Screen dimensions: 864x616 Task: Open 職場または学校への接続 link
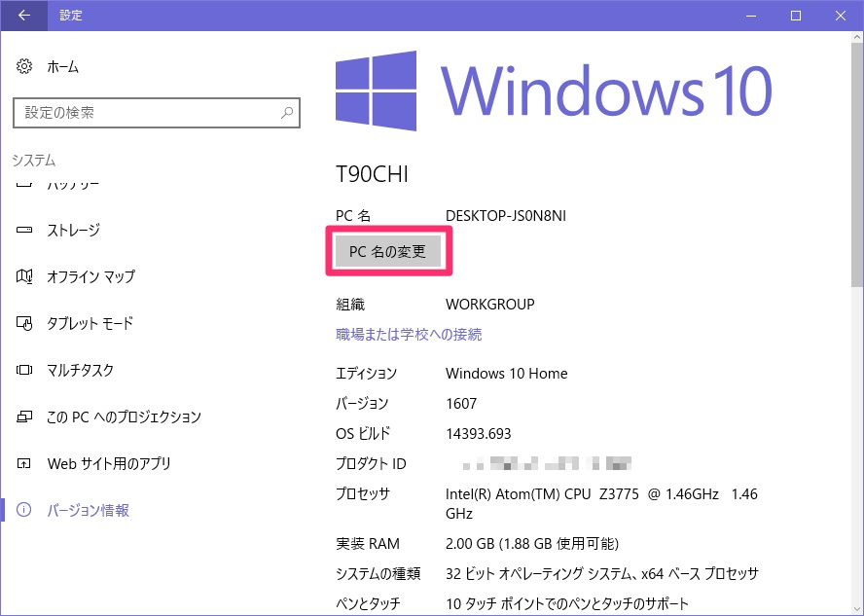point(409,335)
